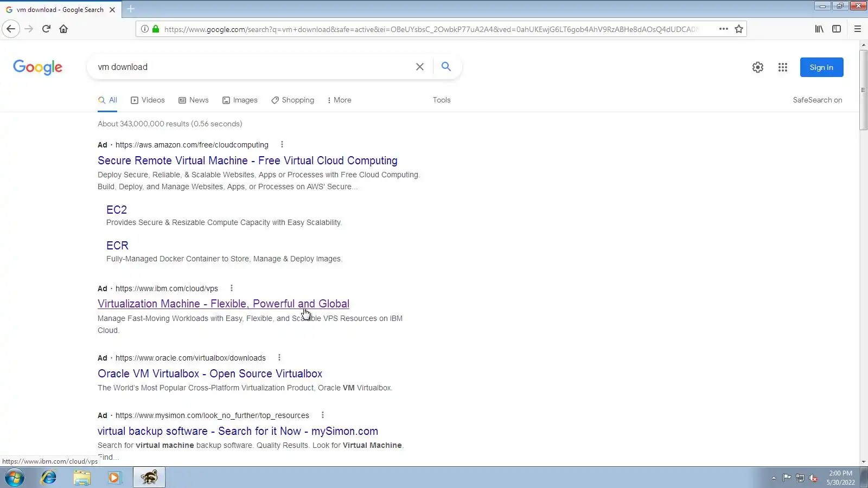Reload the current page

point(46,29)
